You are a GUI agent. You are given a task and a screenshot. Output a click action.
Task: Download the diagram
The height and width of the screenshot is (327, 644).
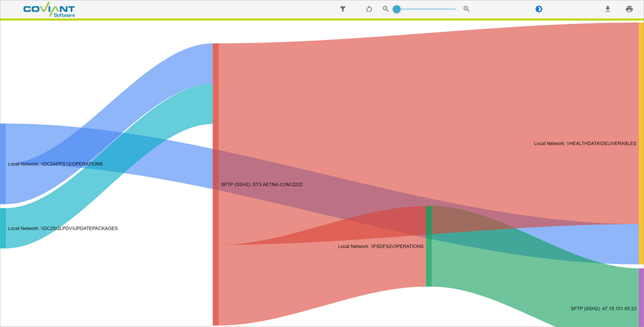[x=607, y=9]
